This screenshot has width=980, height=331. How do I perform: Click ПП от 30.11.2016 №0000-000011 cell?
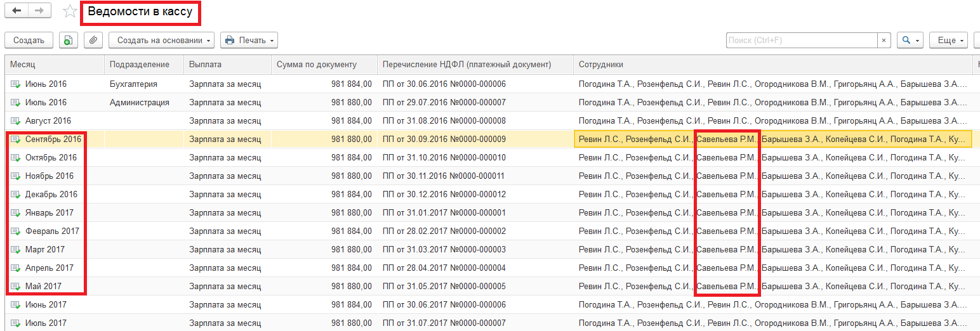pyautogui.click(x=475, y=176)
